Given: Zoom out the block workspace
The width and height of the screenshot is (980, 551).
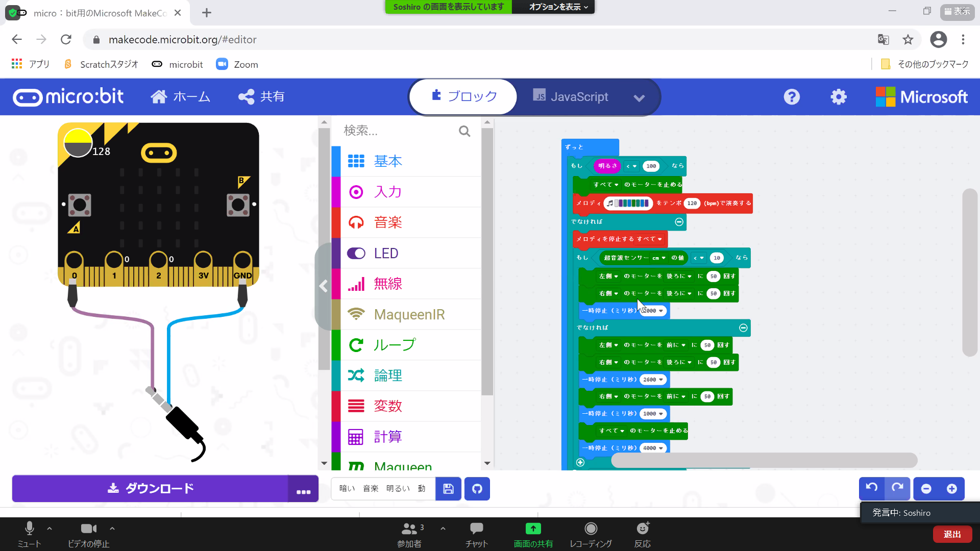Looking at the screenshot, I should pos(926,489).
